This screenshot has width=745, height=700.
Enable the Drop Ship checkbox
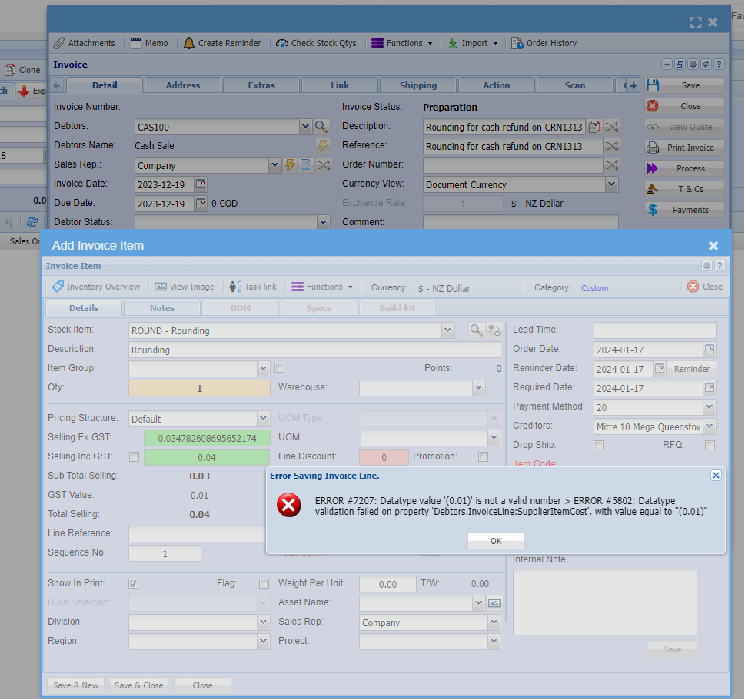598,446
